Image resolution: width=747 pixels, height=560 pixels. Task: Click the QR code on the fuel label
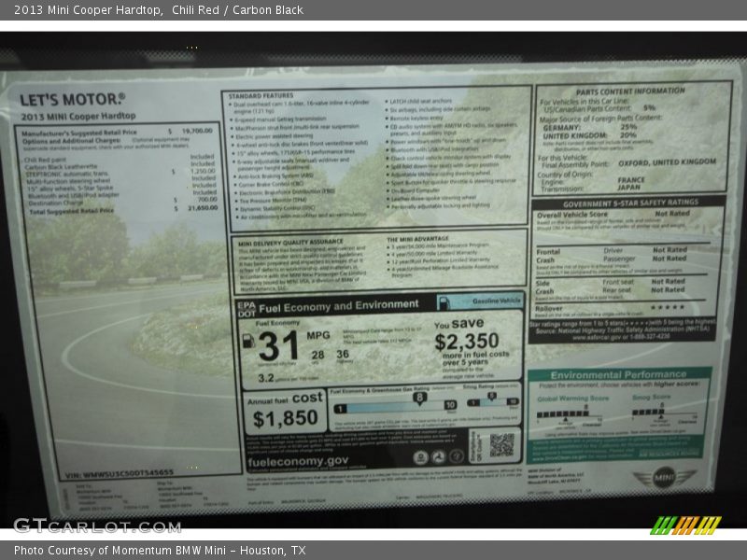click(501, 445)
